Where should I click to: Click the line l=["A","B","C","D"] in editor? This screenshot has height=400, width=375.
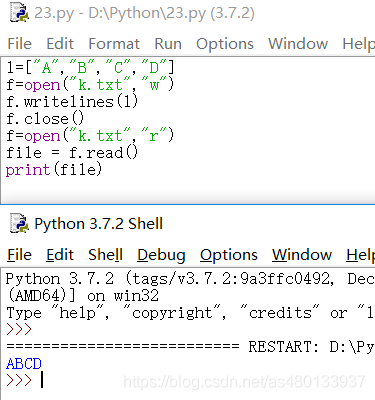(x=90, y=68)
